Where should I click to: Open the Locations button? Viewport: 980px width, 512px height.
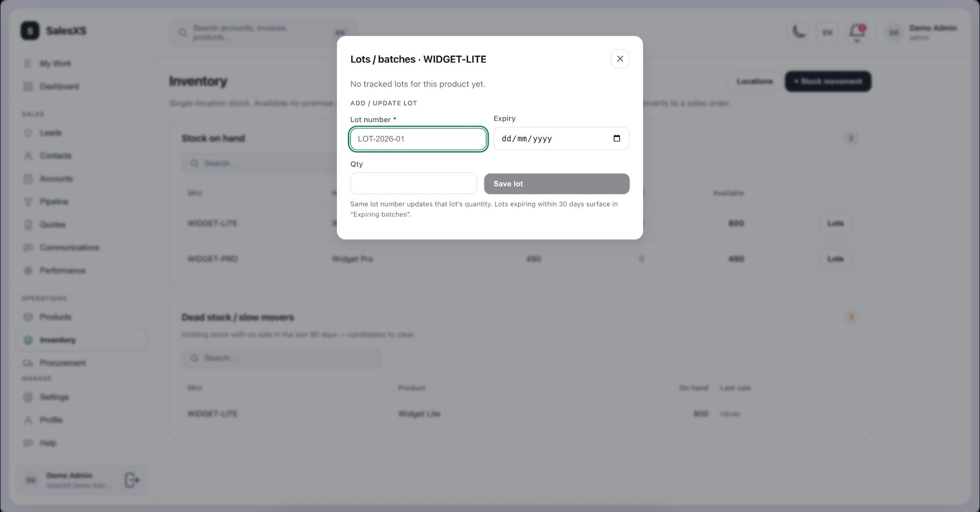point(755,81)
